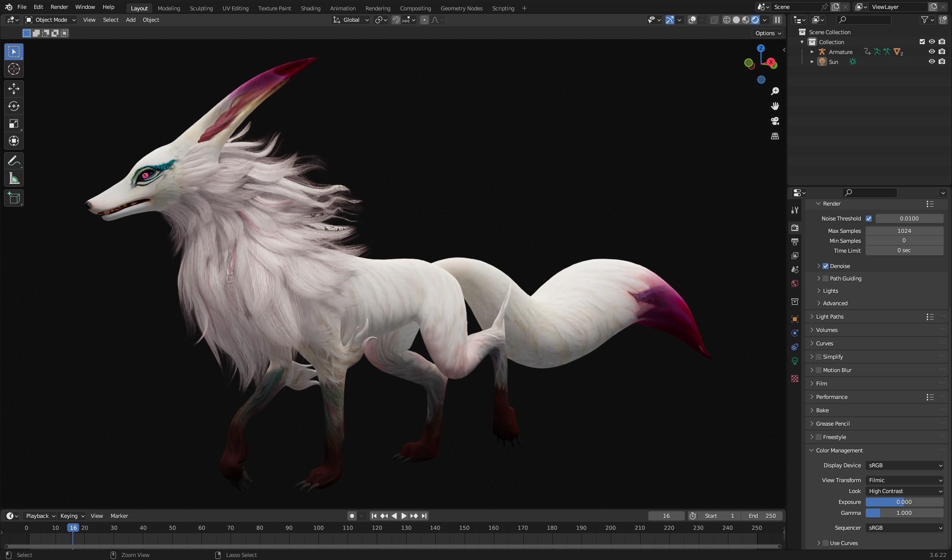Uncheck the Noise Threshold checkbox
Image resolution: width=952 pixels, height=560 pixels.
tap(869, 219)
